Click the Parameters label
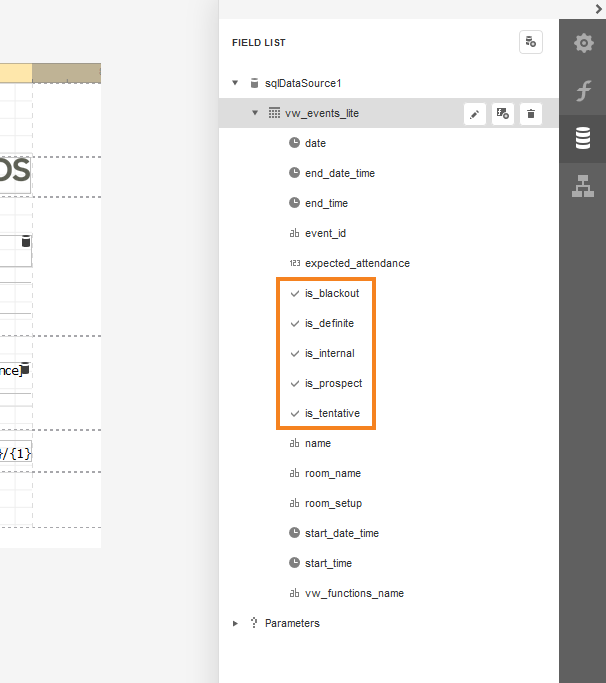 click(x=292, y=623)
